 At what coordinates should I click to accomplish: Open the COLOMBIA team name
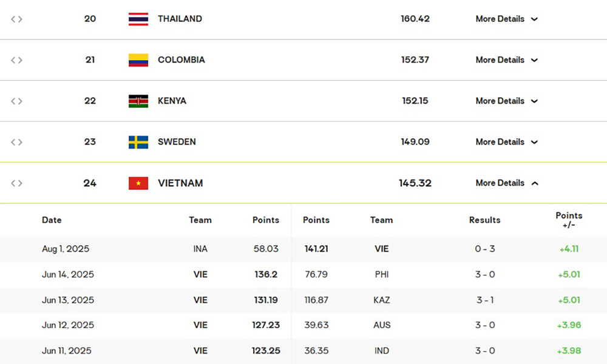(181, 60)
